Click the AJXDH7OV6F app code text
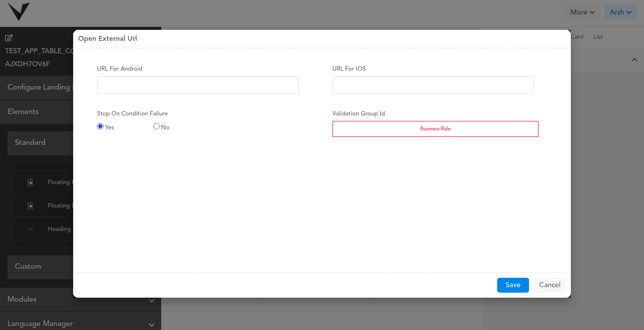Screen dimensions: 644x330 (x=27, y=64)
